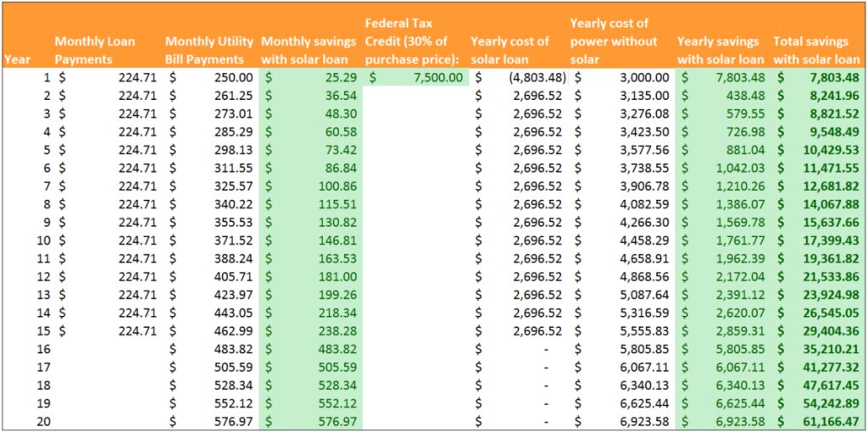Click the 238.28 monthly savings cell
This screenshot has height=432, width=868.
[x=310, y=330]
